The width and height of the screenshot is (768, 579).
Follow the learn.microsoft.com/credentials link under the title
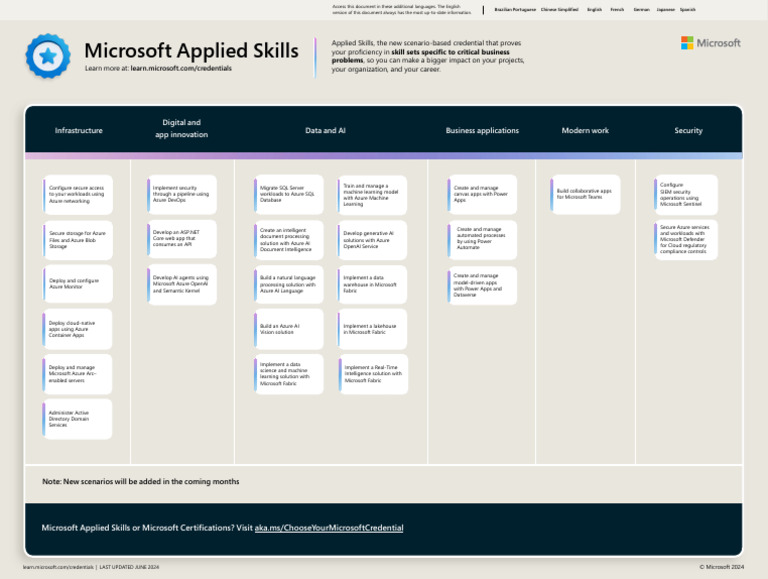[x=181, y=68]
